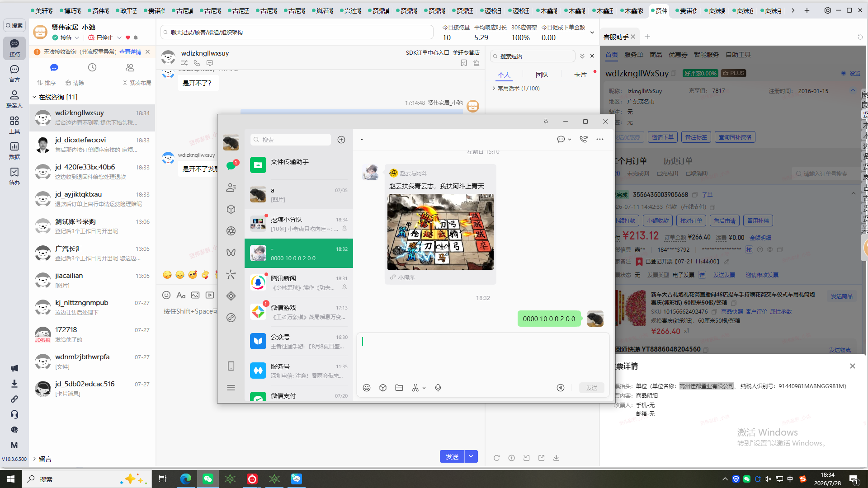The width and height of the screenshot is (868, 488).
Task: Click refresh icon below quick phrases panel
Action: click(497, 458)
